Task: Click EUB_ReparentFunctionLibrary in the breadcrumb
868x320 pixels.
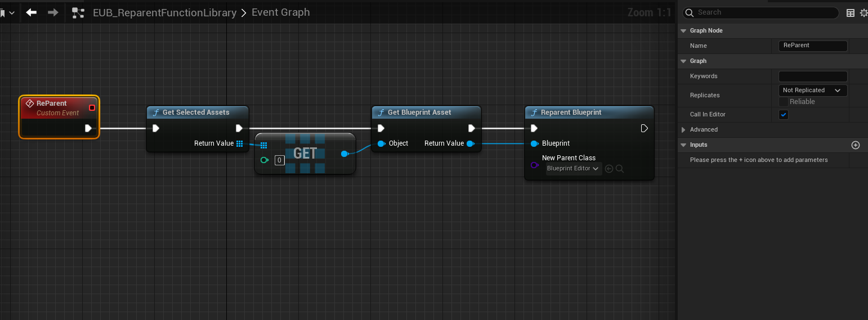Action: 164,12
